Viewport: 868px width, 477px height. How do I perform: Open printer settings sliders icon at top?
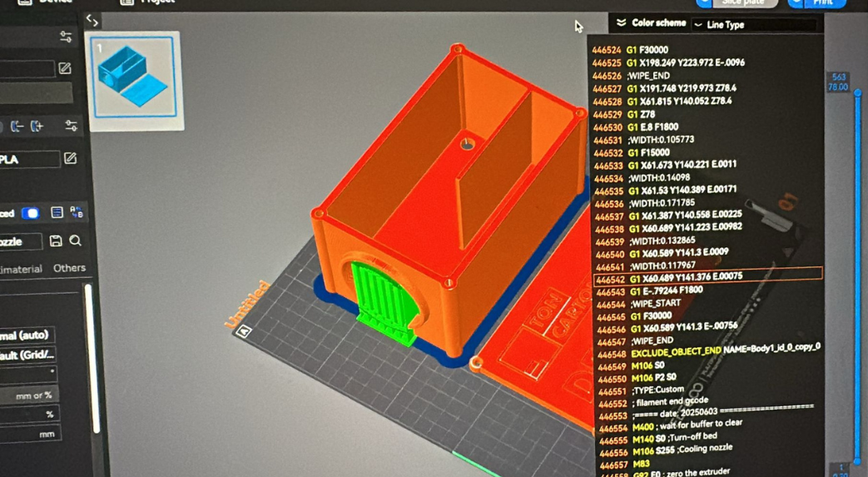(x=65, y=37)
